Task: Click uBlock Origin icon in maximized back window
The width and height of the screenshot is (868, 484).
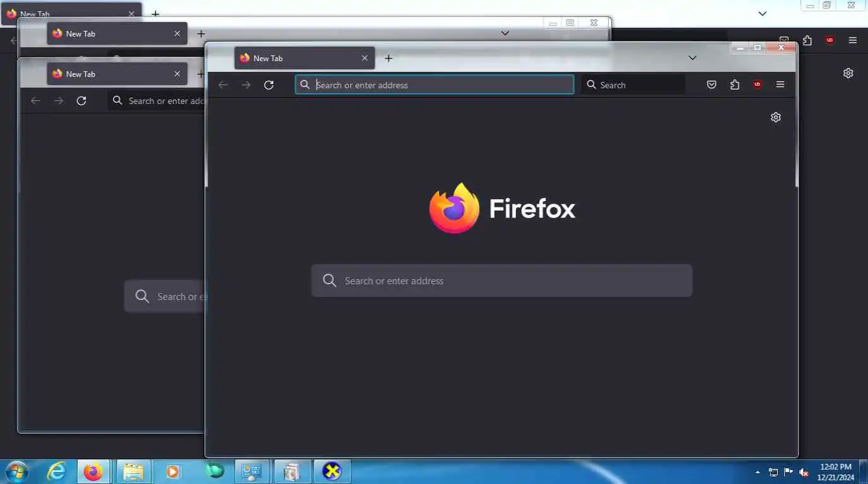Action: point(830,40)
